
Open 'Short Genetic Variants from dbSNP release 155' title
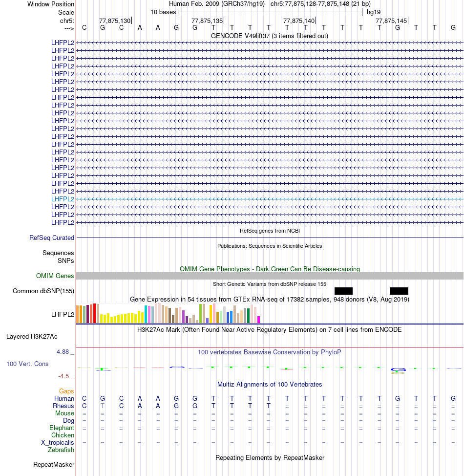coord(270,284)
